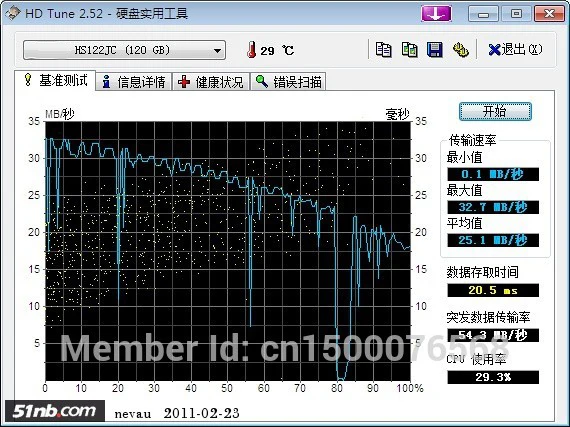Select the minimum value 0.1 MB/秒

[493, 174]
